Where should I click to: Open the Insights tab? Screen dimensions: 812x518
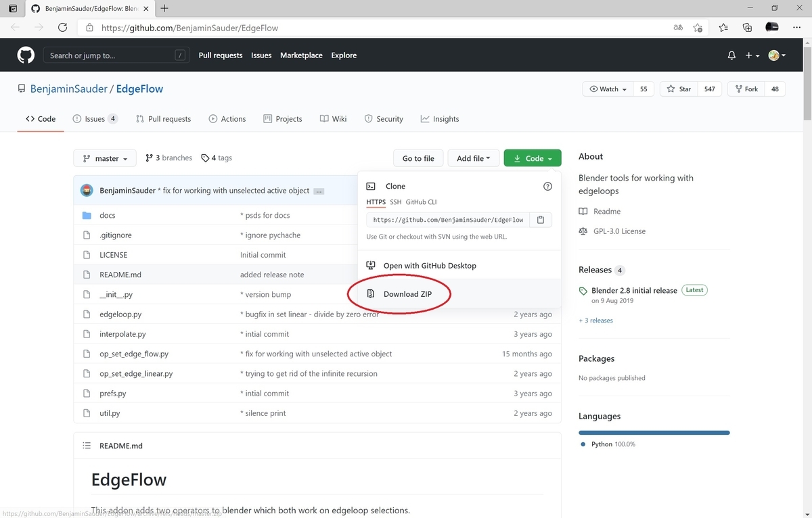click(439, 119)
